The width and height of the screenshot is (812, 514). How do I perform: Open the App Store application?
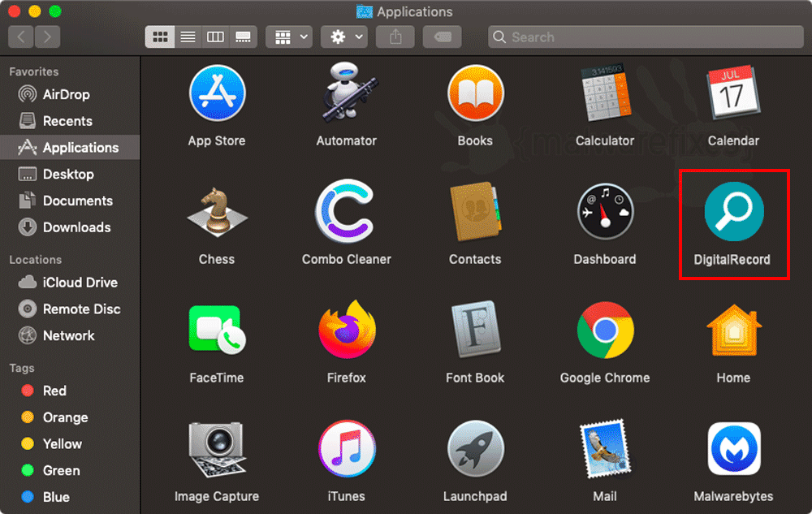coord(217,93)
